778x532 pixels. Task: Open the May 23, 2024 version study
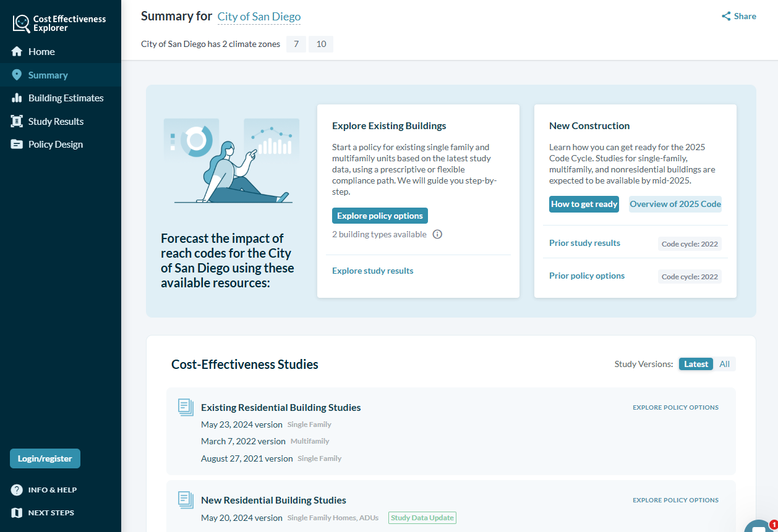click(242, 424)
